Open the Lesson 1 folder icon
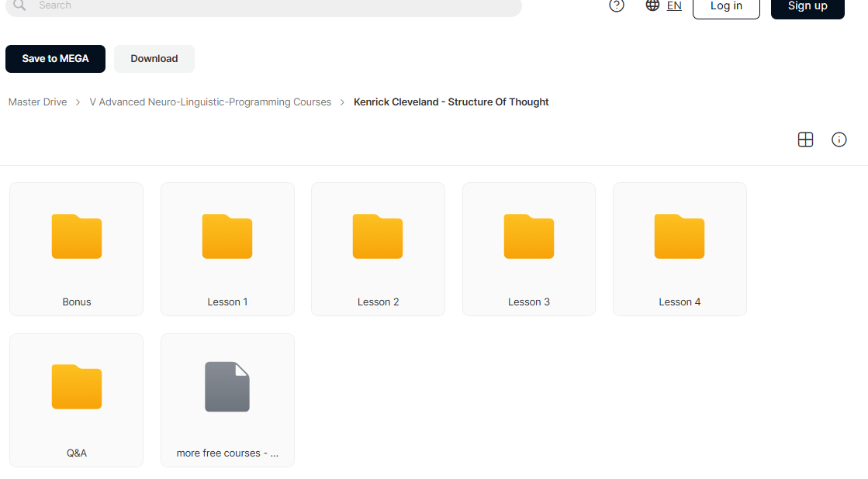 pyautogui.click(x=227, y=236)
